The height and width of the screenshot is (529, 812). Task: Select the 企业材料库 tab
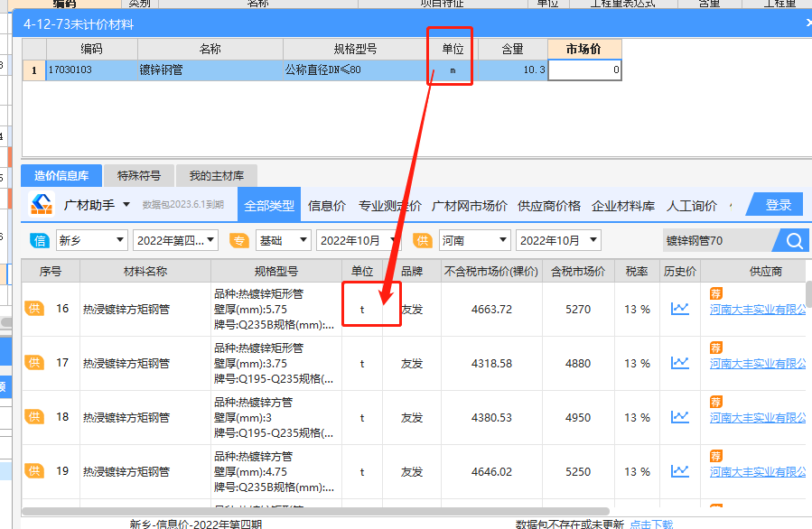pyautogui.click(x=623, y=206)
